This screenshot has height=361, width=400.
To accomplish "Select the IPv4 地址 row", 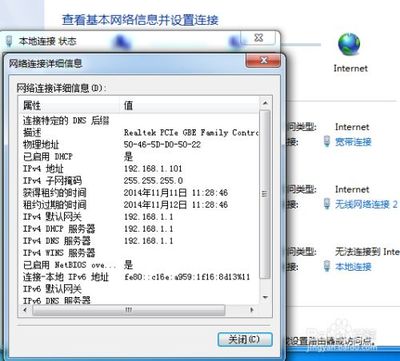I will tap(139, 168).
